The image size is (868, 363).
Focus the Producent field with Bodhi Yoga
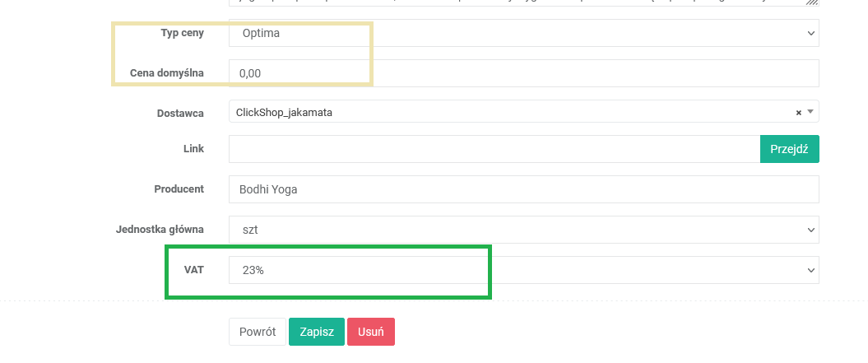pyautogui.click(x=523, y=189)
